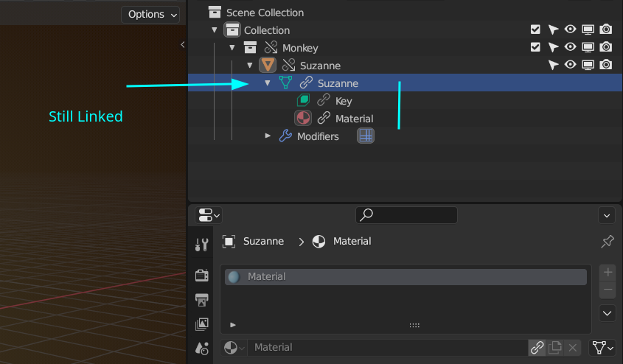Viewport: 623px width, 364px height.
Task: Uncheck the Collection exclude checkbox
Action: tap(535, 30)
